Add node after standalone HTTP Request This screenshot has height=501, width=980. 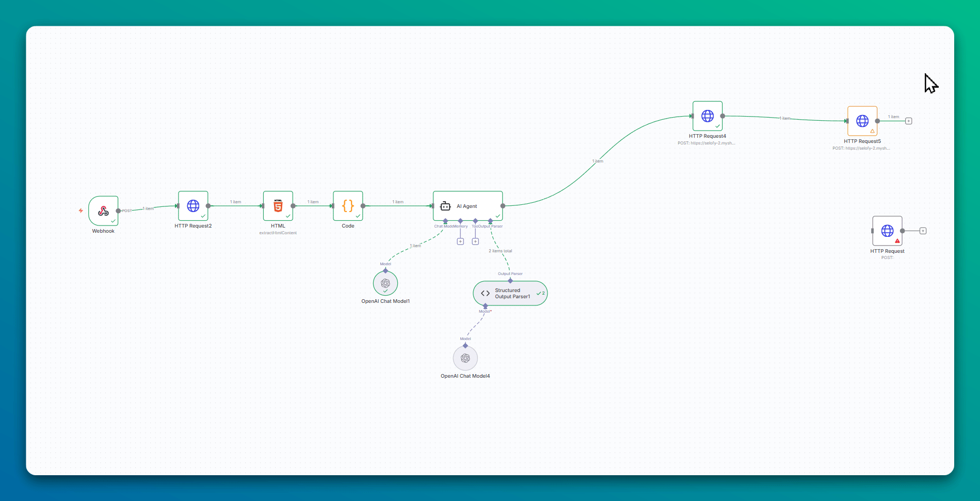pyautogui.click(x=923, y=231)
